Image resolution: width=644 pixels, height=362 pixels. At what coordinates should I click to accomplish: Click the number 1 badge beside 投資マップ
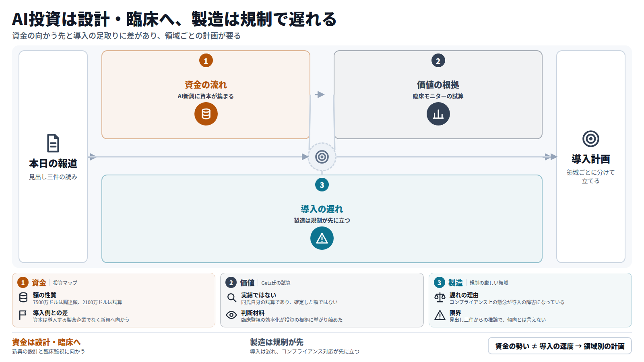23,283
